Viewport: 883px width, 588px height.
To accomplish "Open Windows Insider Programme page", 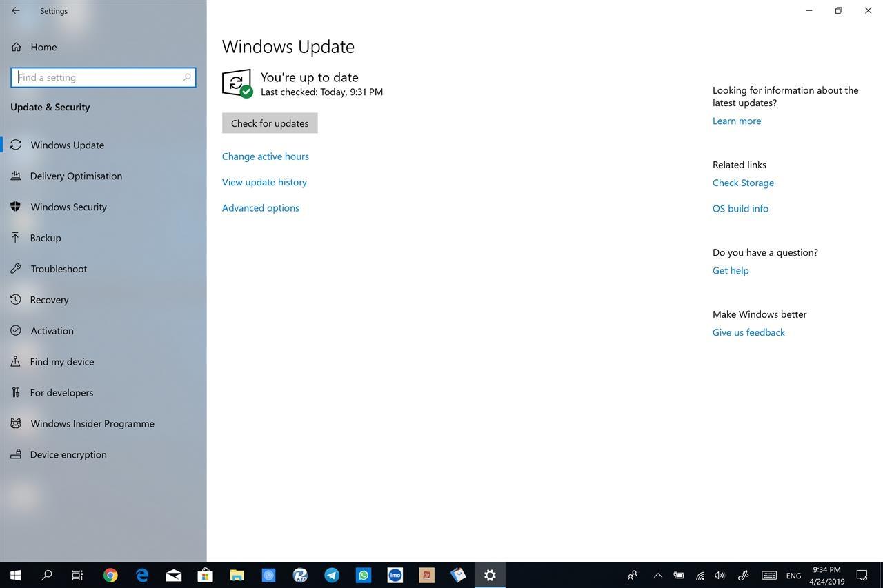I will pos(92,424).
